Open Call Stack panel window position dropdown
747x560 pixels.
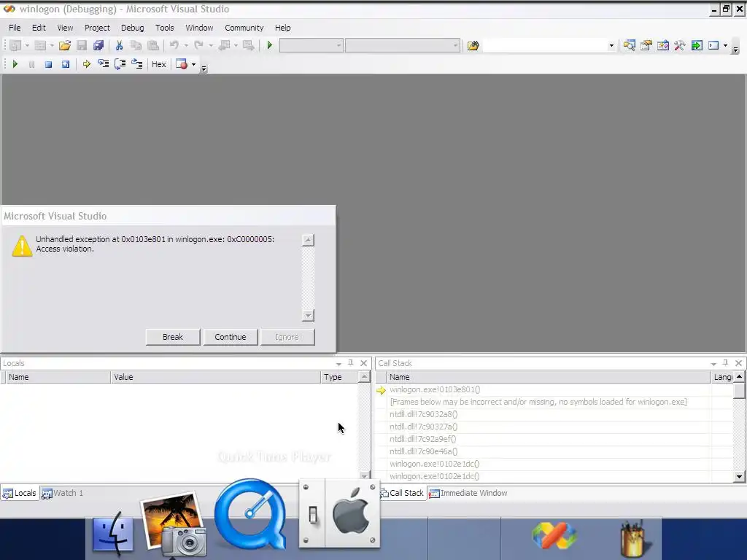click(x=713, y=363)
